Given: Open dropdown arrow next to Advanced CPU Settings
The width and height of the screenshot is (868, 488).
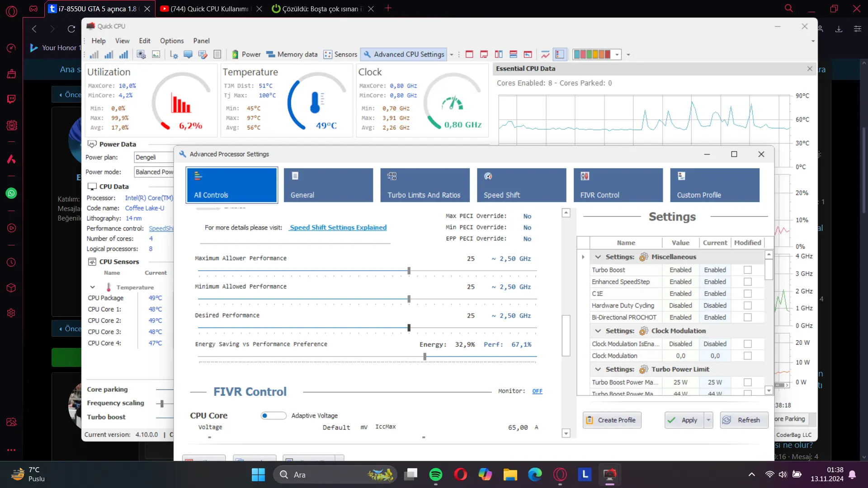Looking at the screenshot, I should point(451,55).
